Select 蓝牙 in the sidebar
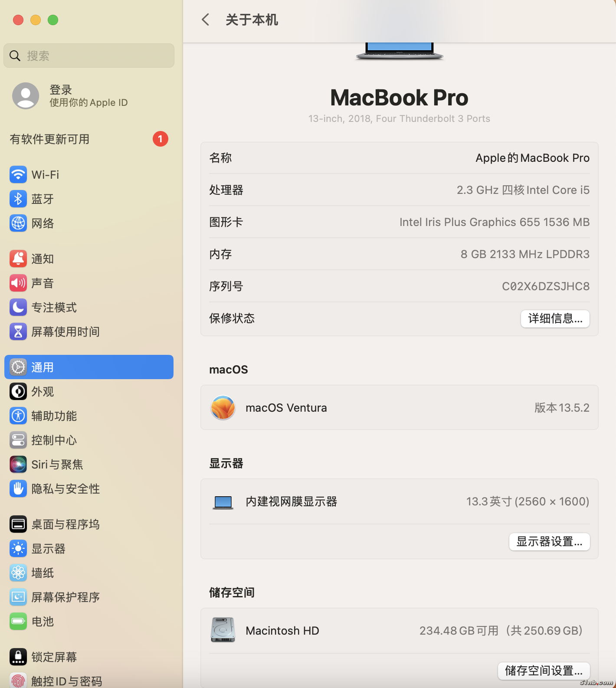616x688 pixels. pos(43,199)
